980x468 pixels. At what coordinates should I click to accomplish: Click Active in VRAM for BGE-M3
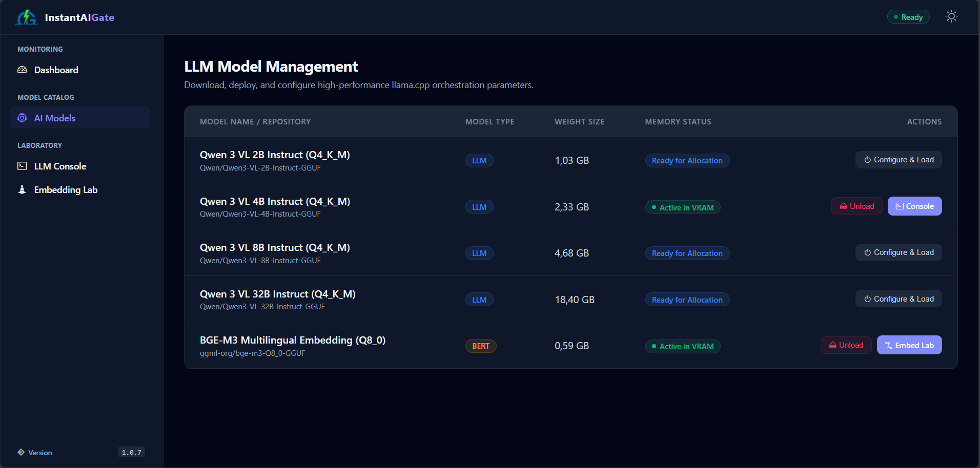683,346
